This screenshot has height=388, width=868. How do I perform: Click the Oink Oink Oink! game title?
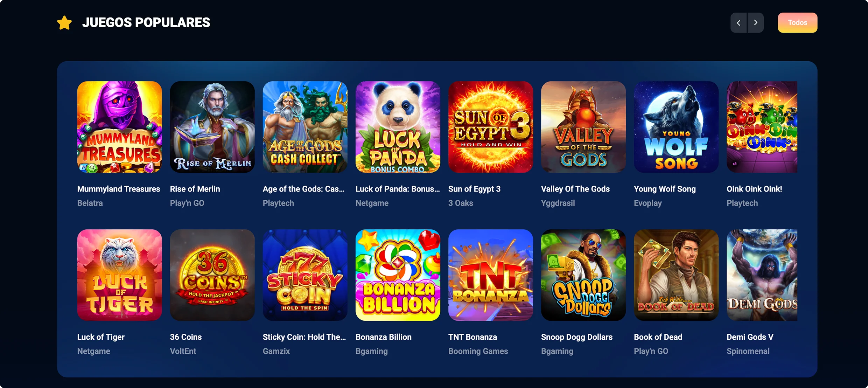(x=754, y=189)
